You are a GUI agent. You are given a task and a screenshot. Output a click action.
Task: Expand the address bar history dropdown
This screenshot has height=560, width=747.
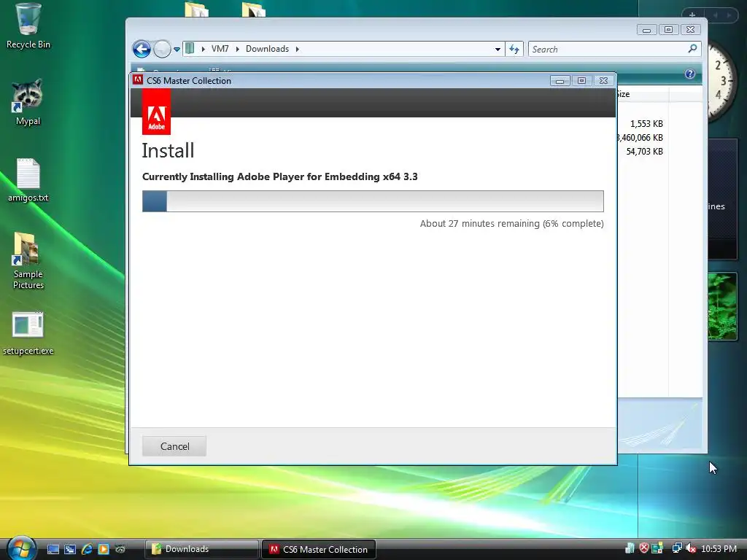(x=498, y=49)
